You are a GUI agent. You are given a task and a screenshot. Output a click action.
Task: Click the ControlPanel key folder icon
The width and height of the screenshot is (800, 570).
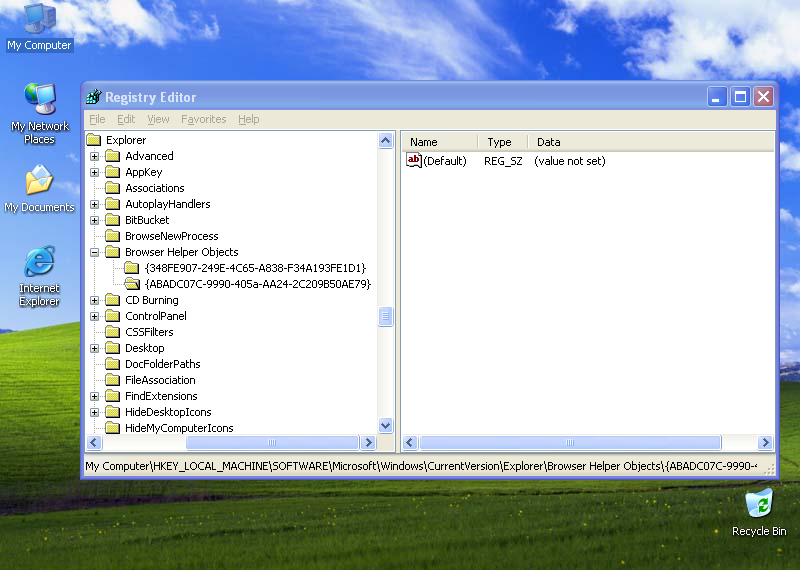pyautogui.click(x=113, y=316)
